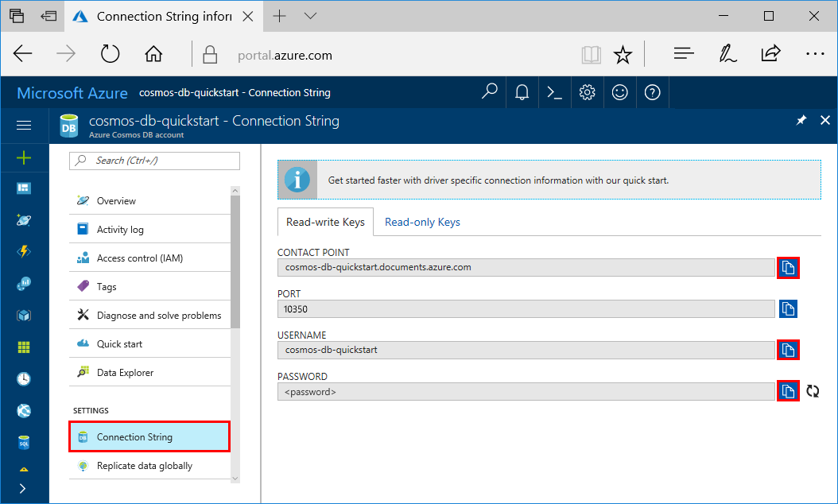Click the feedback smiley icon
838x504 pixels.
coord(619,92)
